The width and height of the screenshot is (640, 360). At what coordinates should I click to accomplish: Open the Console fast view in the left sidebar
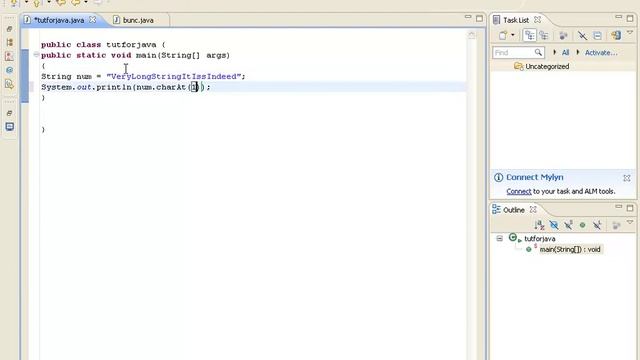pyautogui.click(x=10, y=127)
